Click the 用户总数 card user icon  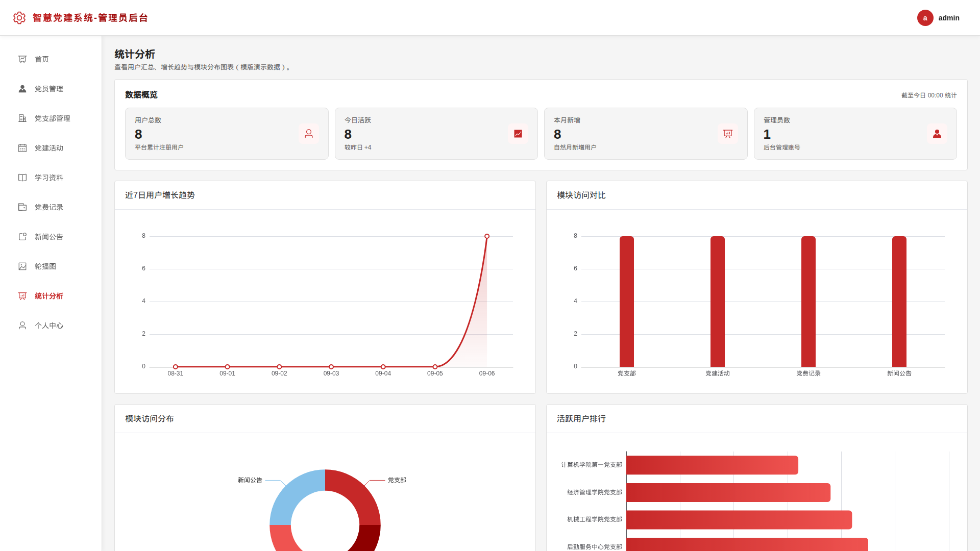coord(309,134)
